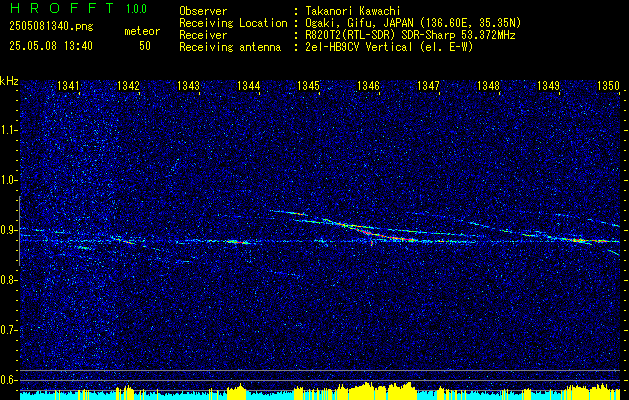This screenshot has height=400, width=629.
Task: Click the Receiving antenna label
Action: (230, 47)
